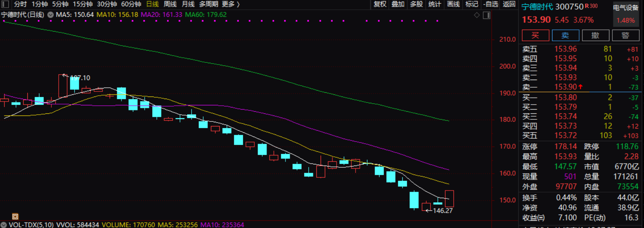Click the 跌停 118.76 limit-down value
Screen dimensions: 644x228
627,147
